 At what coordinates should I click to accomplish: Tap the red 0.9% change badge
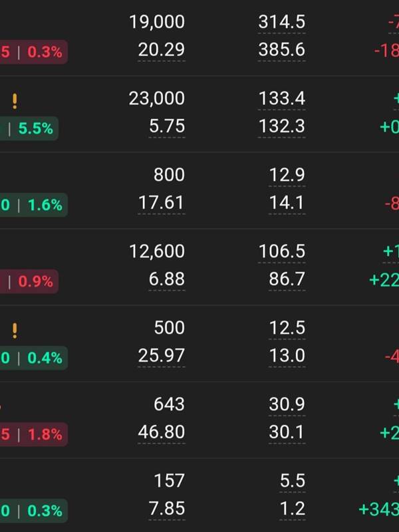[31, 281]
